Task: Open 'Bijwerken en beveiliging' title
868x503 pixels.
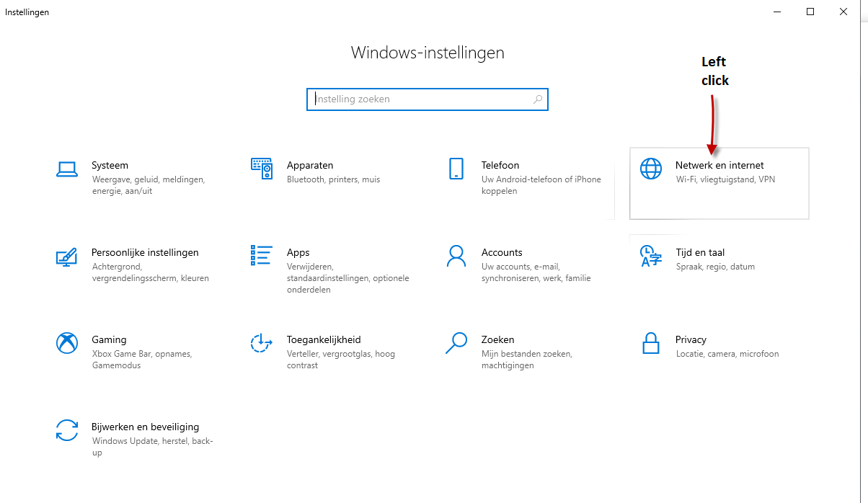Action: point(145,427)
